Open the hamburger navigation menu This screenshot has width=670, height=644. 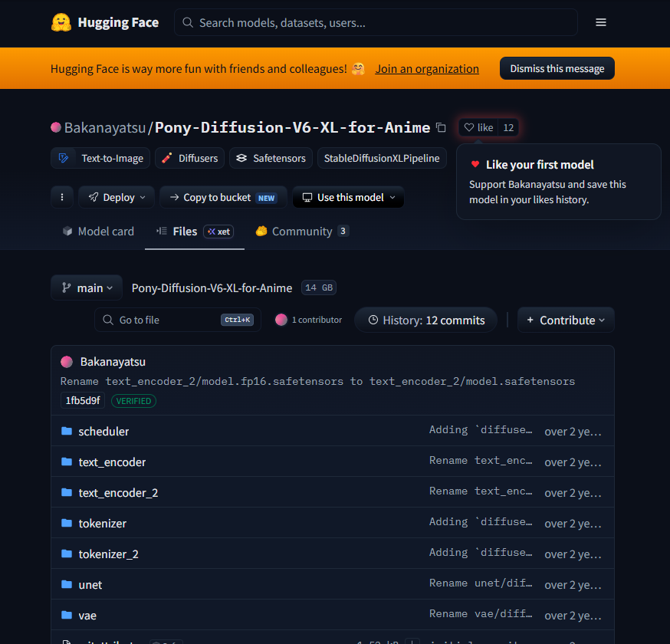[601, 22]
